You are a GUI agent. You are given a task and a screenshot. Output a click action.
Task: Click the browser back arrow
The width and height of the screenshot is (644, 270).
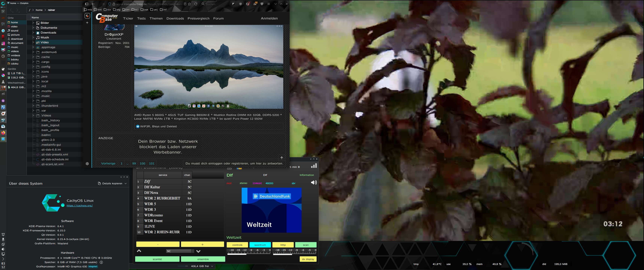point(93,4)
